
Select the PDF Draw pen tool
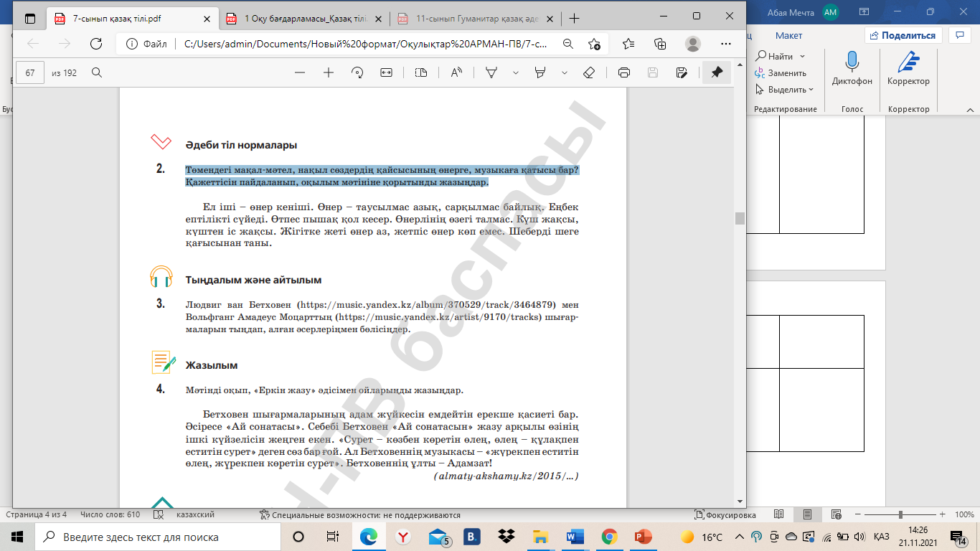492,72
